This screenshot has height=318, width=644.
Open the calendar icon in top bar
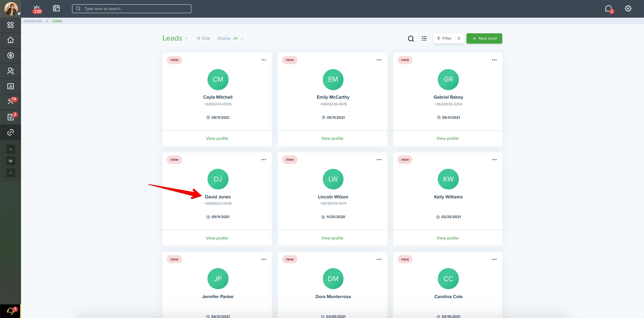(x=56, y=8)
